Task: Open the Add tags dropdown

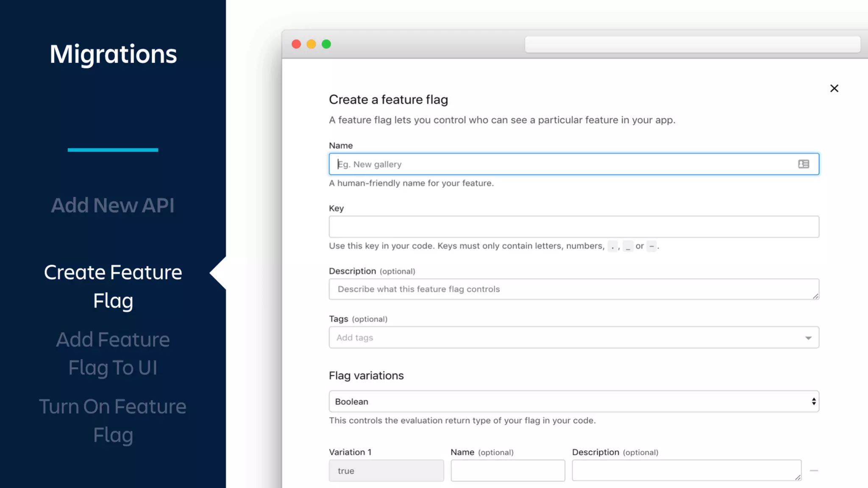Action: coord(574,337)
